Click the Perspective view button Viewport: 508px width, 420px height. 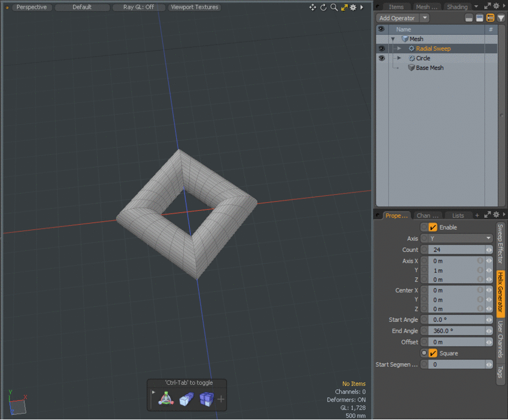(x=32, y=8)
